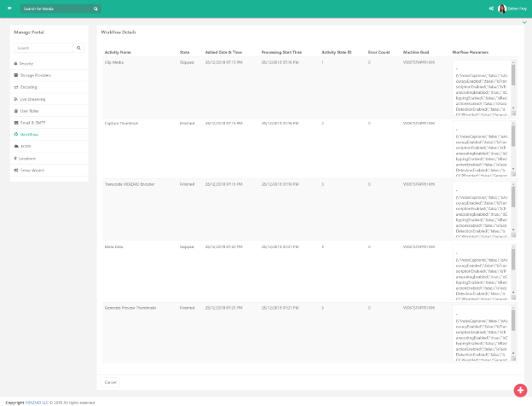
Task: Open Security in the sidebar
Action: [x=26, y=64]
